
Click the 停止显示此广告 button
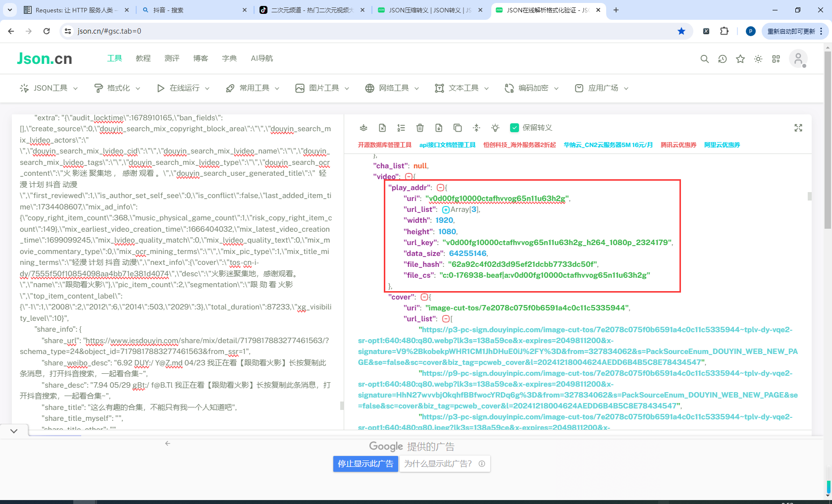[x=365, y=464]
